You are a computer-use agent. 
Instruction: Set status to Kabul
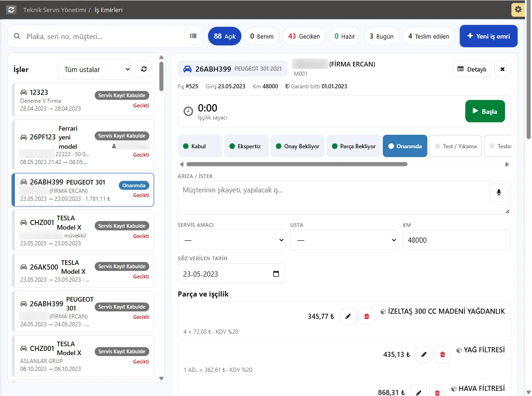coord(200,146)
